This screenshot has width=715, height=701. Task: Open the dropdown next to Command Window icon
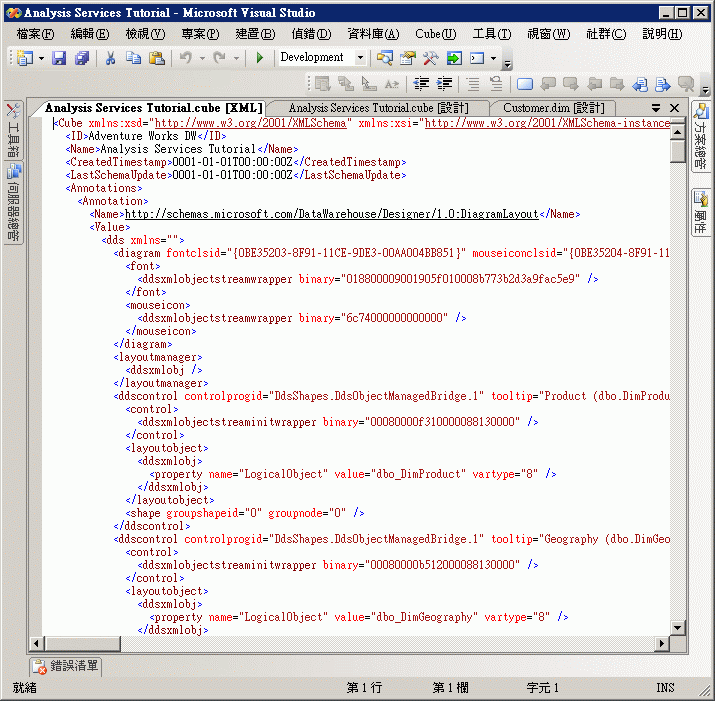point(493,58)
